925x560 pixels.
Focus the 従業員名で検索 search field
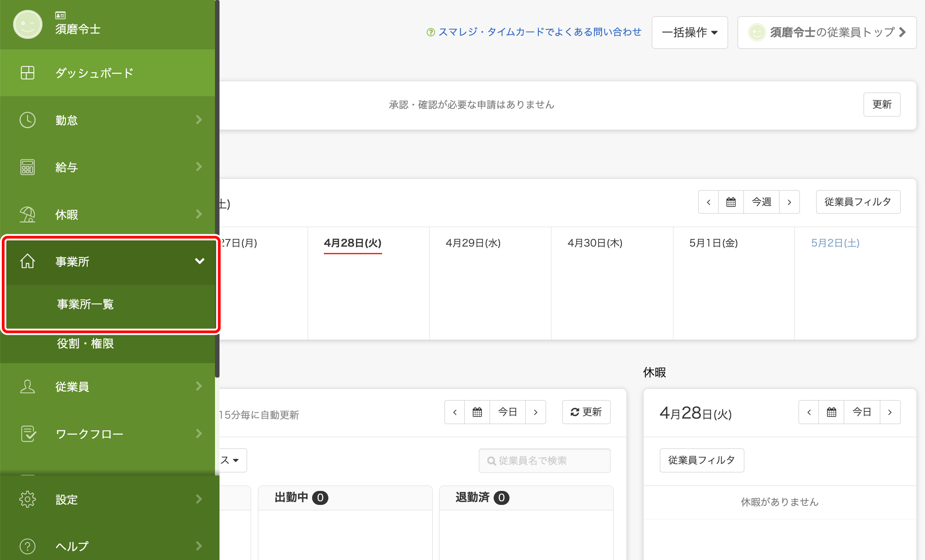coord(545,461)
